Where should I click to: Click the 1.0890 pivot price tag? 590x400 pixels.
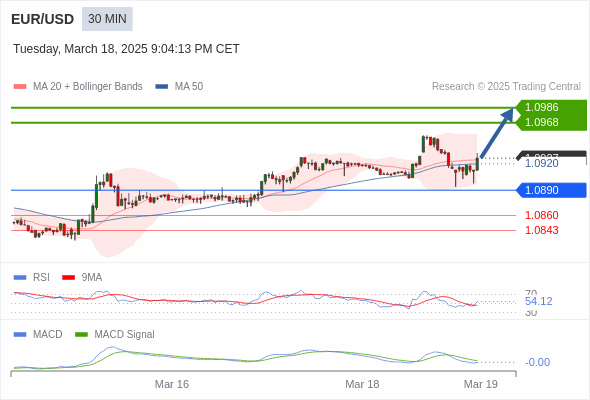click(x=552, y=190)
